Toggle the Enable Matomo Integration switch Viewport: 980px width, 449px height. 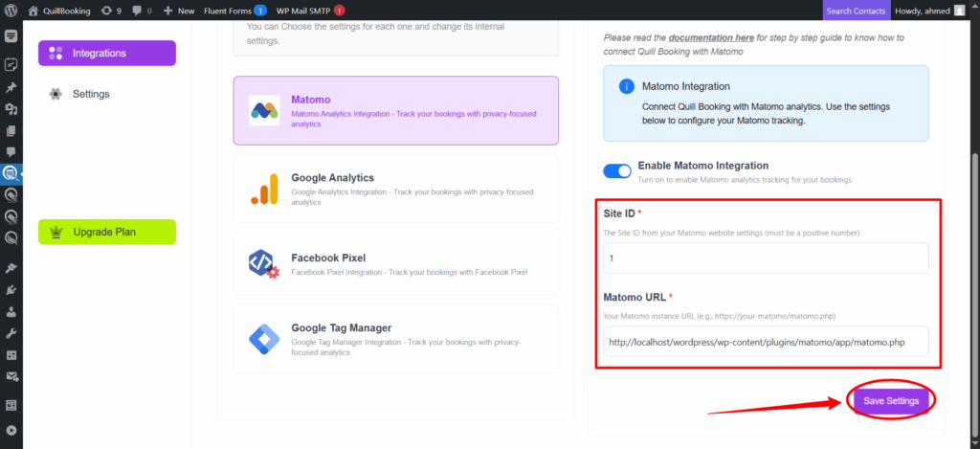(616, 171)
